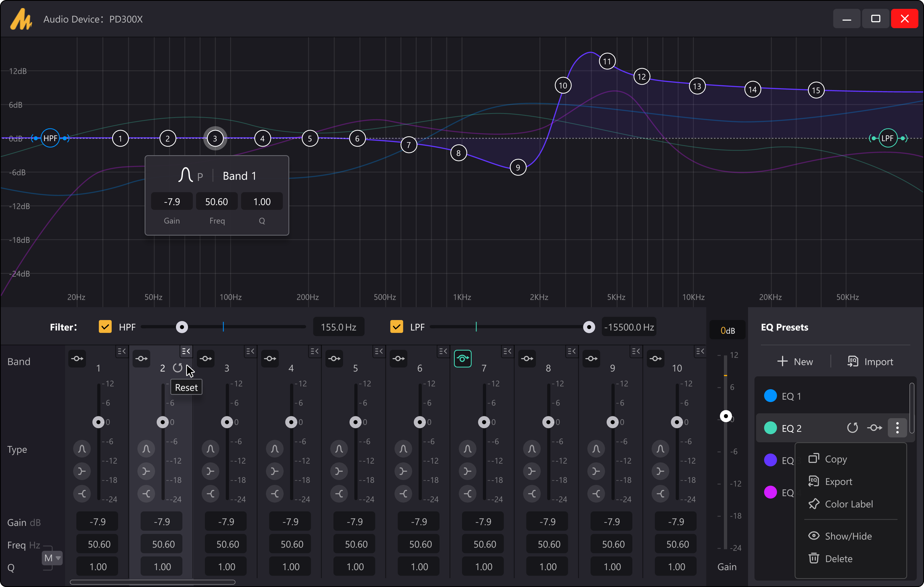924x587 pixels.
Task: Select low shelf type for band 1
Action: pyautogui.click(x=82, y=471)
